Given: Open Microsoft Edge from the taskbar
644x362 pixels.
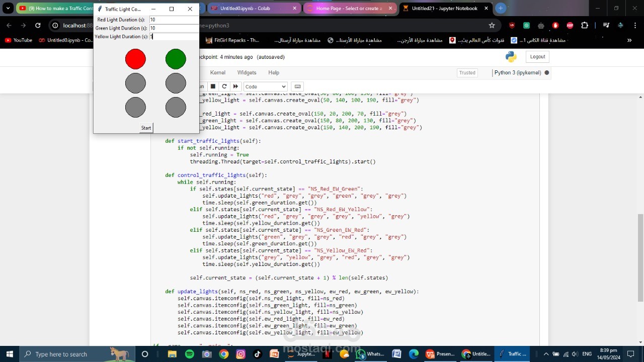Looking at the screenshot, I should [414, 354].
